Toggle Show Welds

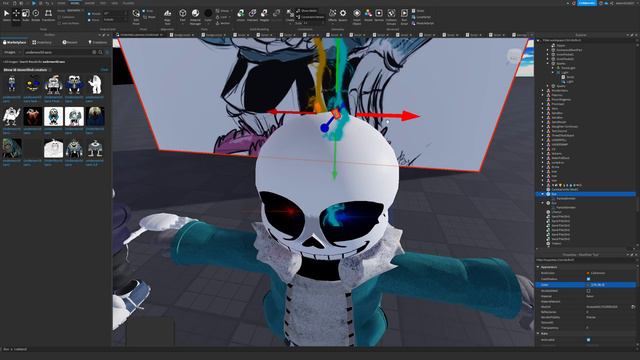point(307,11)
